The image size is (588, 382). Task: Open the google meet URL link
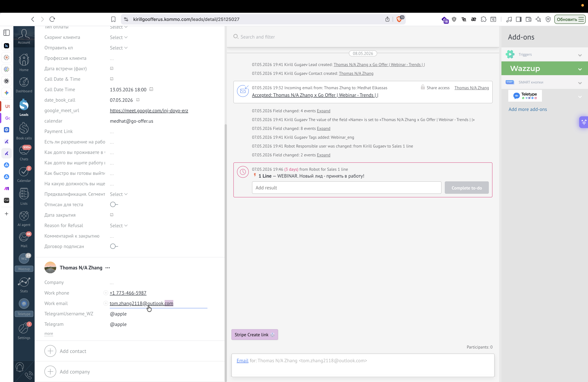149,110
